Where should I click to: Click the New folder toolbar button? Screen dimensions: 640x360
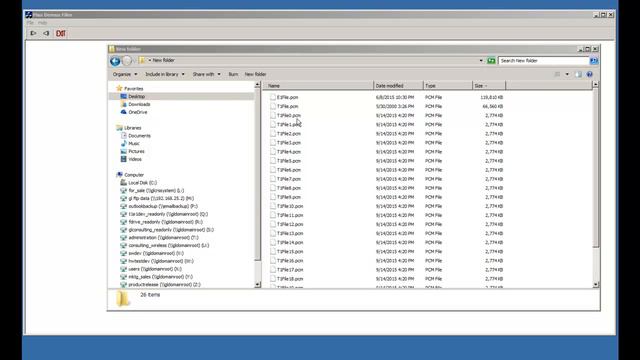pos(256,74)
